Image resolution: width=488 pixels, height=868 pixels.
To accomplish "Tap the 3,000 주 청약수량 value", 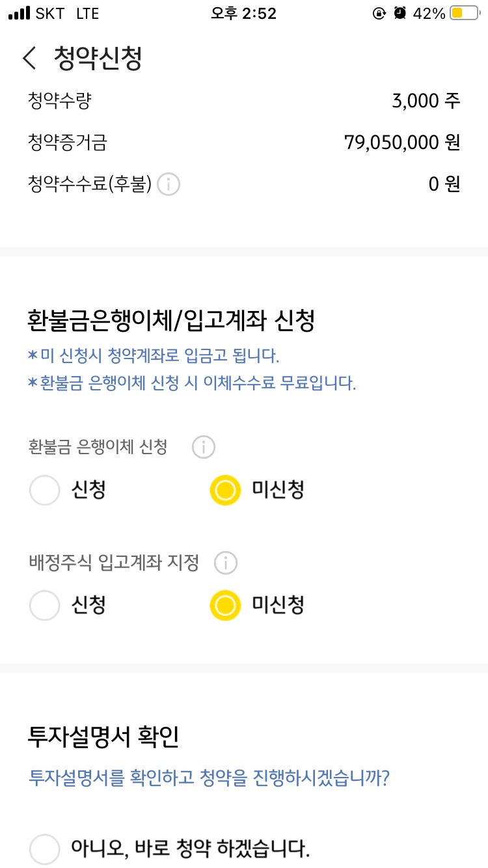I will point(426,101).
